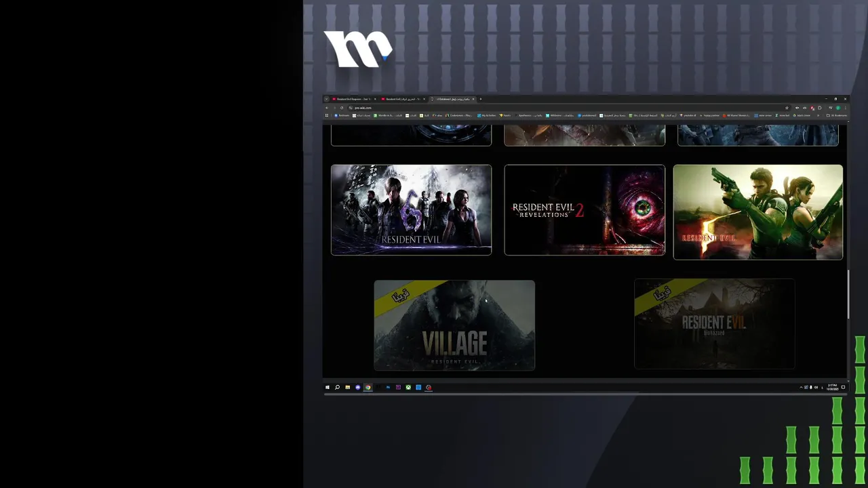Open the apps grid in the bookmarks bar
Viewport: 868px width, 488px height.
pos(327,115)
